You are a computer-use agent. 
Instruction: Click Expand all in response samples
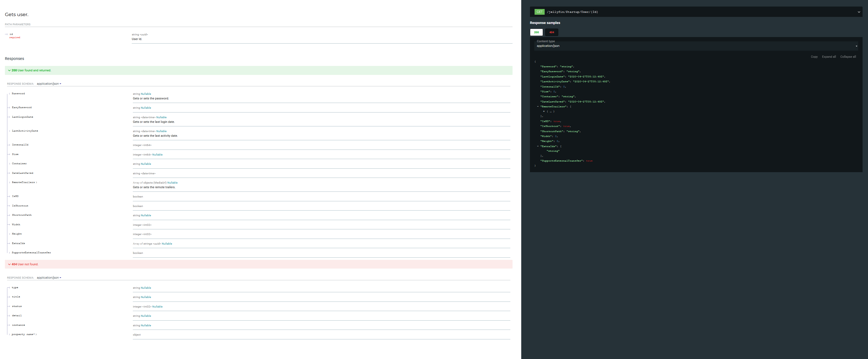point(829,57)
